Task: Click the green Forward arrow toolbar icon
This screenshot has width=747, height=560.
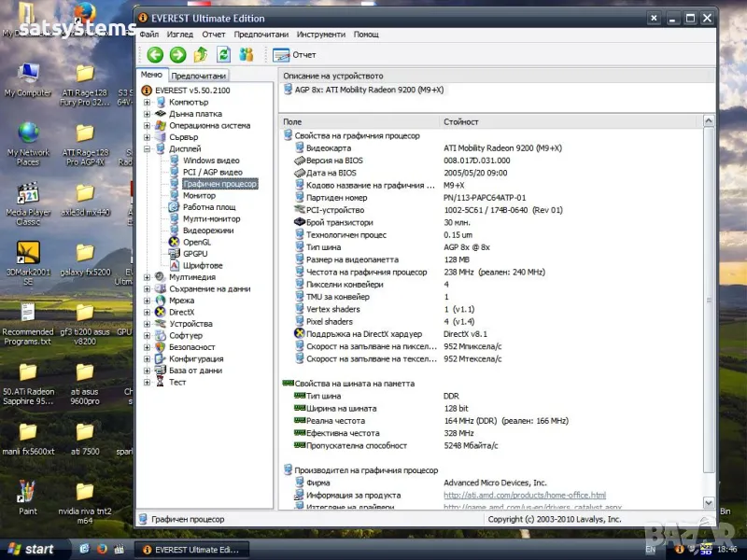Action: click(177, 55)
